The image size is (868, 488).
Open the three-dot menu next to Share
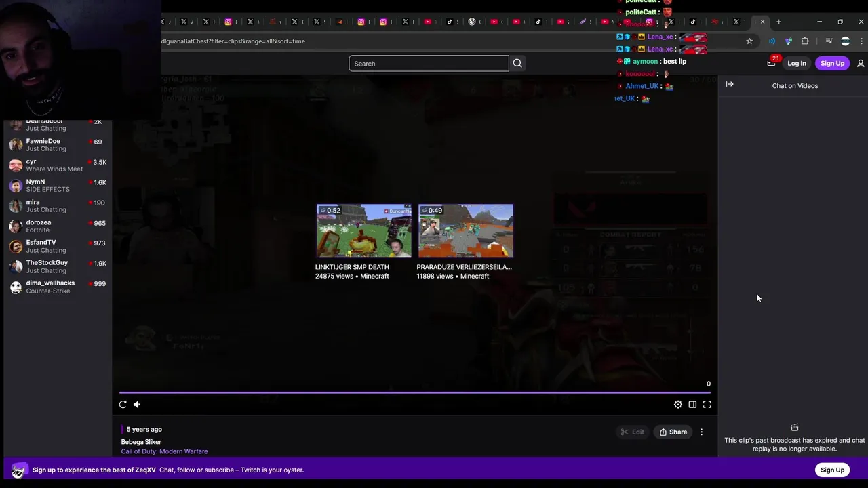pyautogui.click(x=702, y=432)
